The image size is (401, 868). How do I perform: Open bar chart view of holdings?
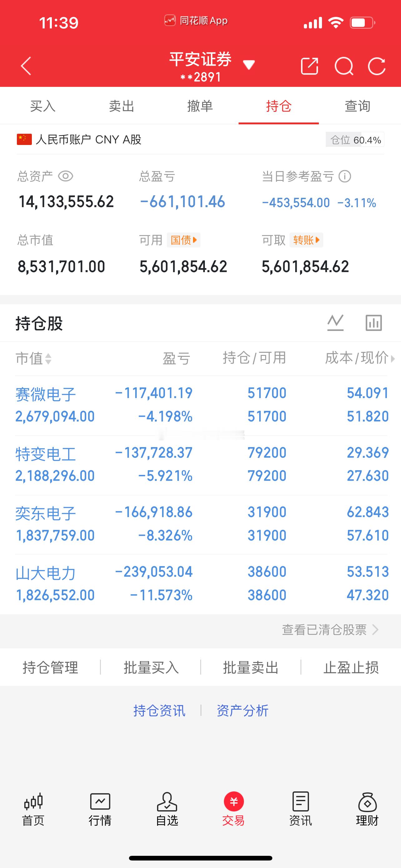(x=374, y=322)
